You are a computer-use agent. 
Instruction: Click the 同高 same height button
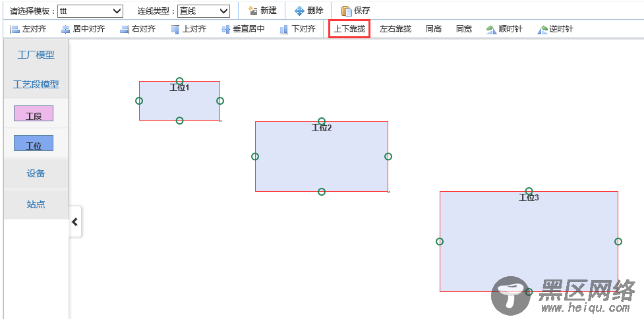pyautogui.click(x=434, y=29)
